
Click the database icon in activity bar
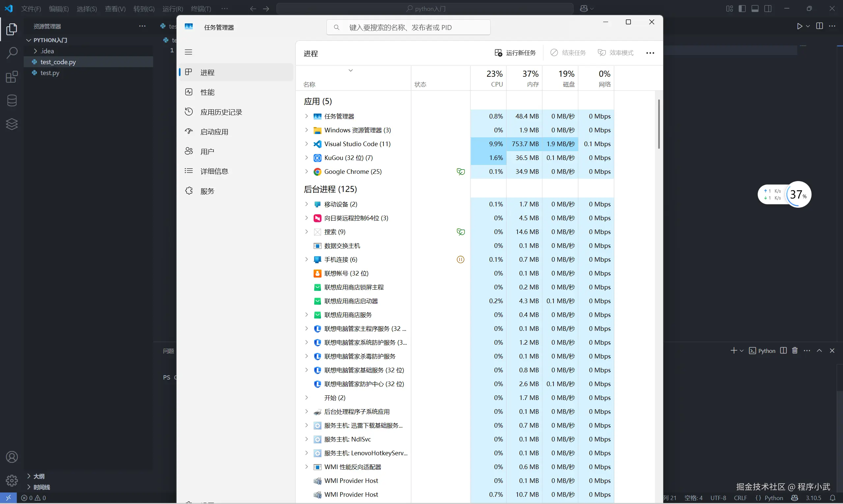click(12, 100)
